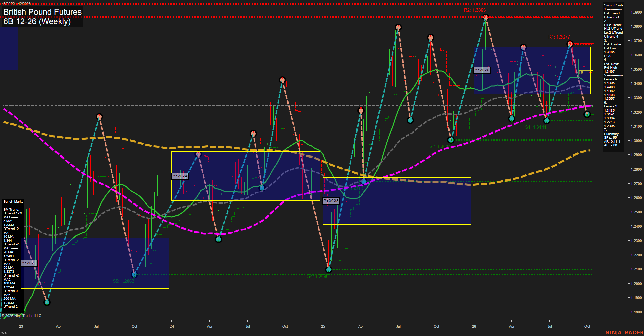Click the S2: 1.3004 support label
This screenshot has height=336, width=644.
pos(440,146)
